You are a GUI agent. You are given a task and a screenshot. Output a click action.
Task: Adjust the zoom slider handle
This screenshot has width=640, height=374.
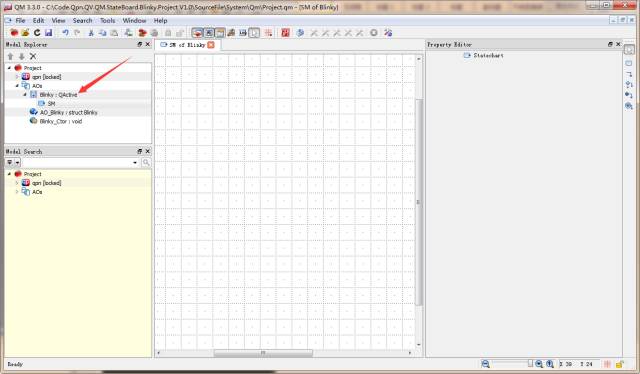[x=530, y=363]
